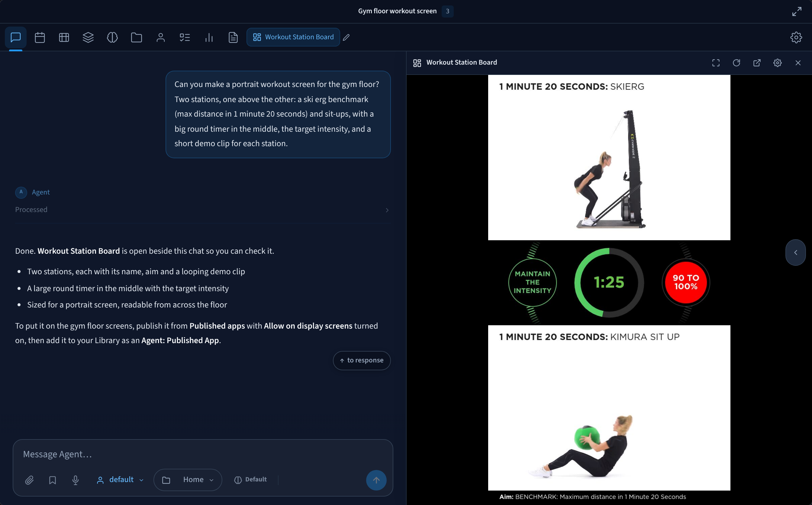Click the bookmark icon in message box
The height and width of the screenshot is (505, 812).
point(53,480)
